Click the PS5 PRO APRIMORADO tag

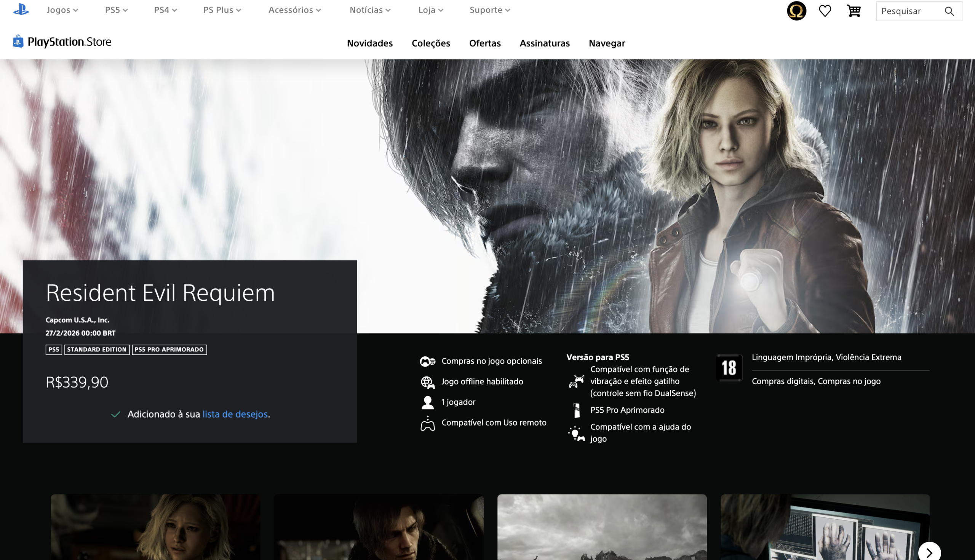tap(169, 349)
